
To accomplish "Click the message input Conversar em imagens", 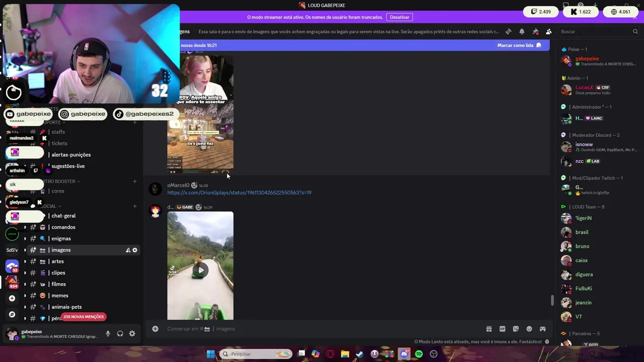I will (322, 329).
